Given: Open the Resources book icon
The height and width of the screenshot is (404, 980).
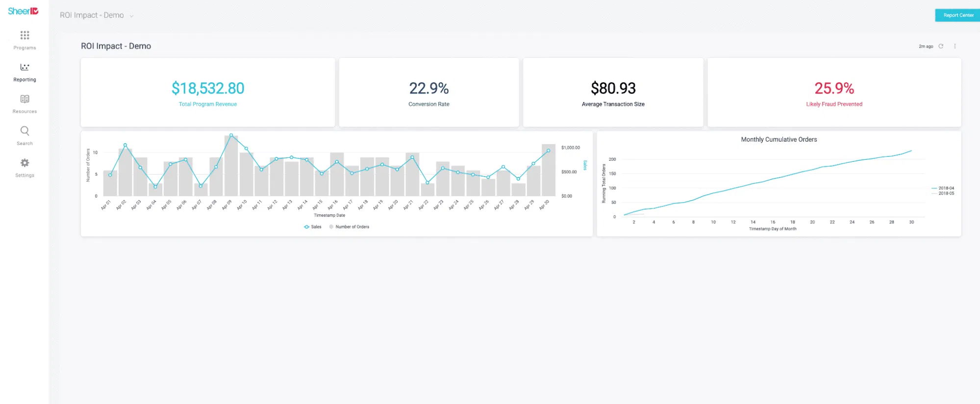Looking at the screenshot, I should pos(25,99).
